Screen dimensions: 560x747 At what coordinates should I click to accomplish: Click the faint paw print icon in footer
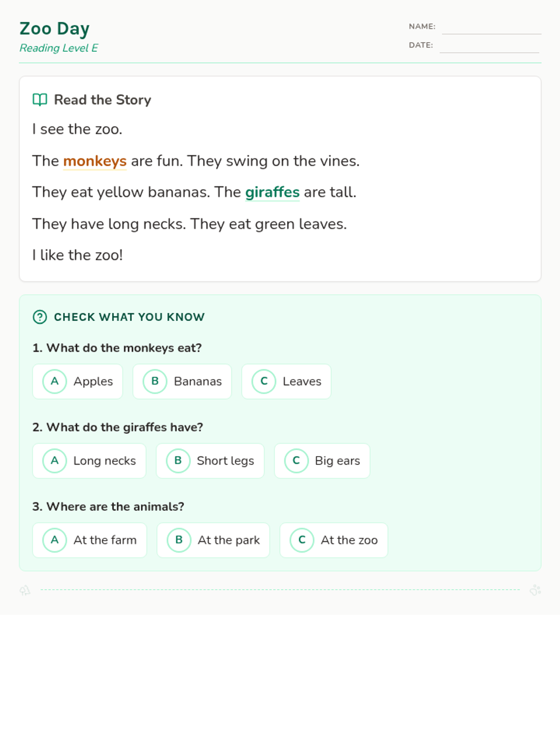coord(535,590)
